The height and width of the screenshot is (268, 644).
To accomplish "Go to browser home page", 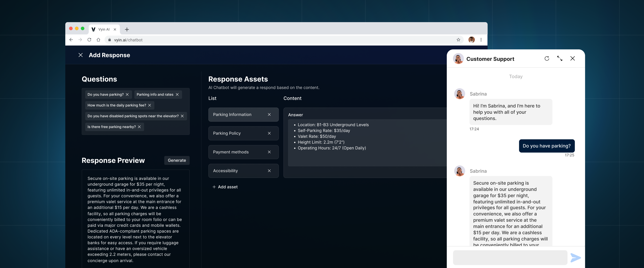I will click(98, 40).
